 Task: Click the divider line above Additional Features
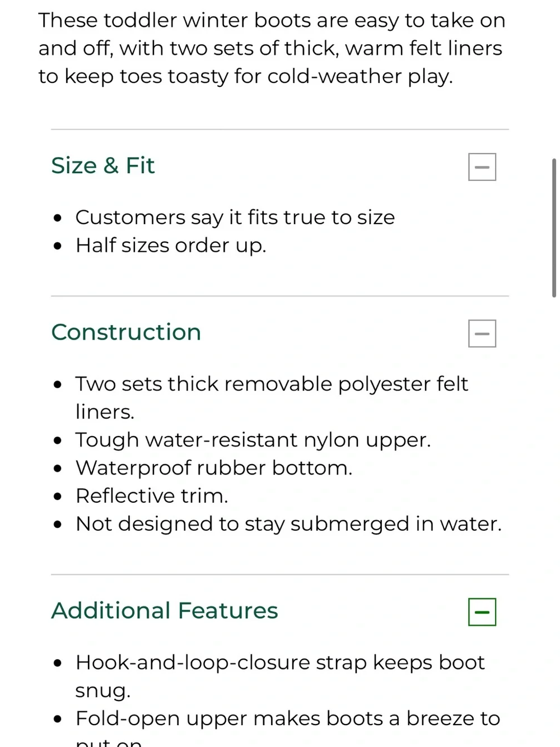click(280, 574)
